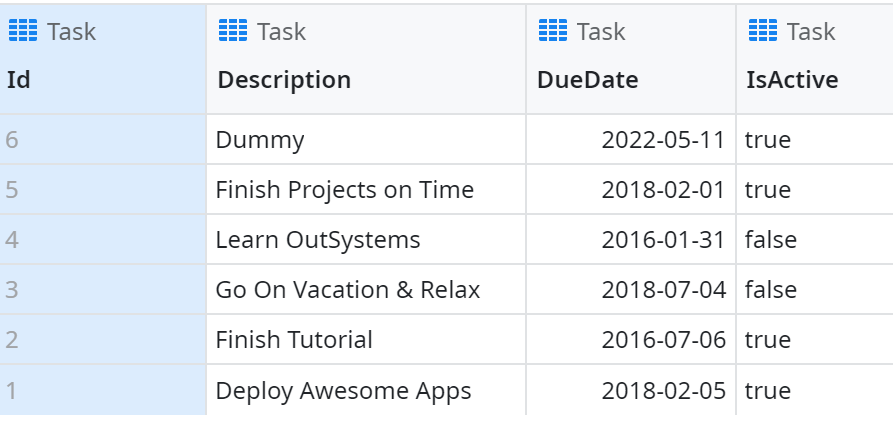Select row Id 6 cell
This screenshot has width=893, height=426.
click(12, 140)
